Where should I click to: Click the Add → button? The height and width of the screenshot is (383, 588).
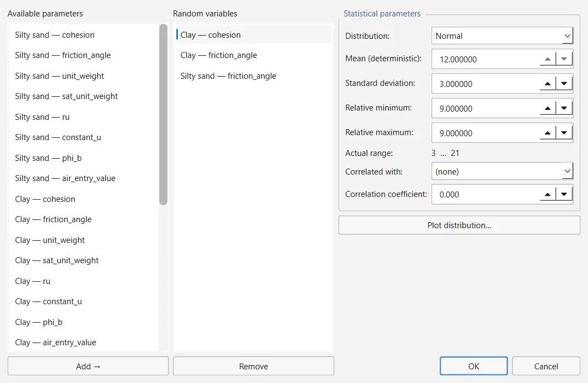88,366
